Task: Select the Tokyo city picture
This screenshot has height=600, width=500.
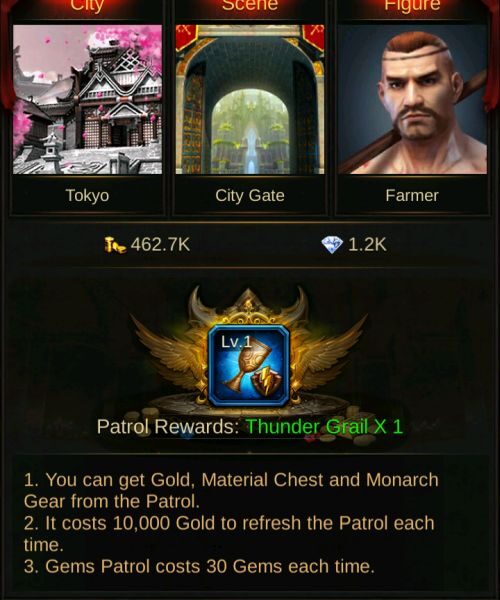Action: (87, 99)
